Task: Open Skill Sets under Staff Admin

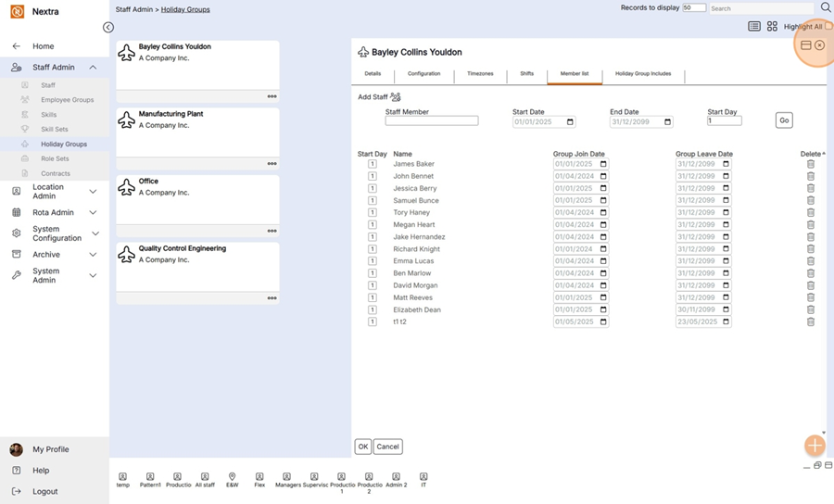Action: [x=55, y=129]
